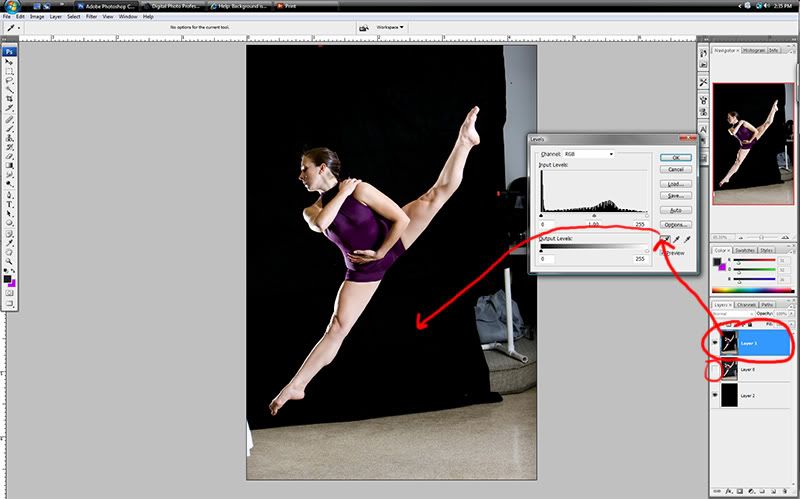The height and width of the screenshot is (499, 800).
Task: Pick the gray point eyedropper in Levels
Action: pyautogui.click(x=675, y=241)
